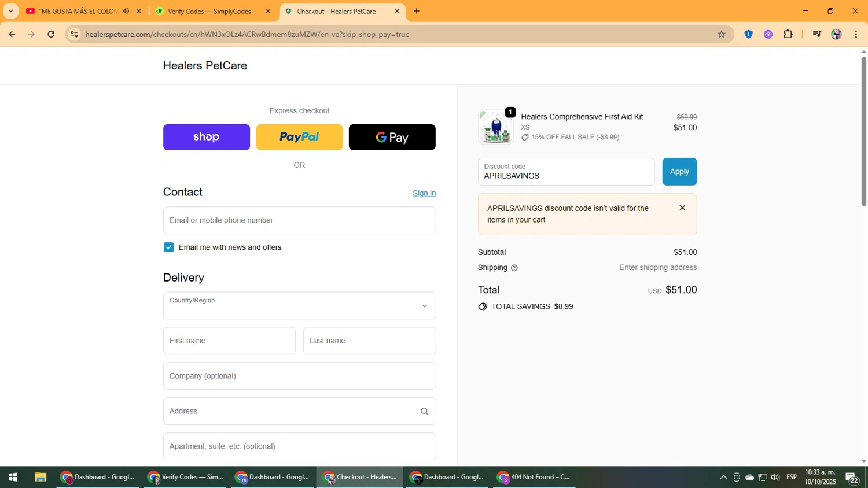Go forward in browser history
The width and height of the screenshot is (868, 488).
tap(31, 34)
